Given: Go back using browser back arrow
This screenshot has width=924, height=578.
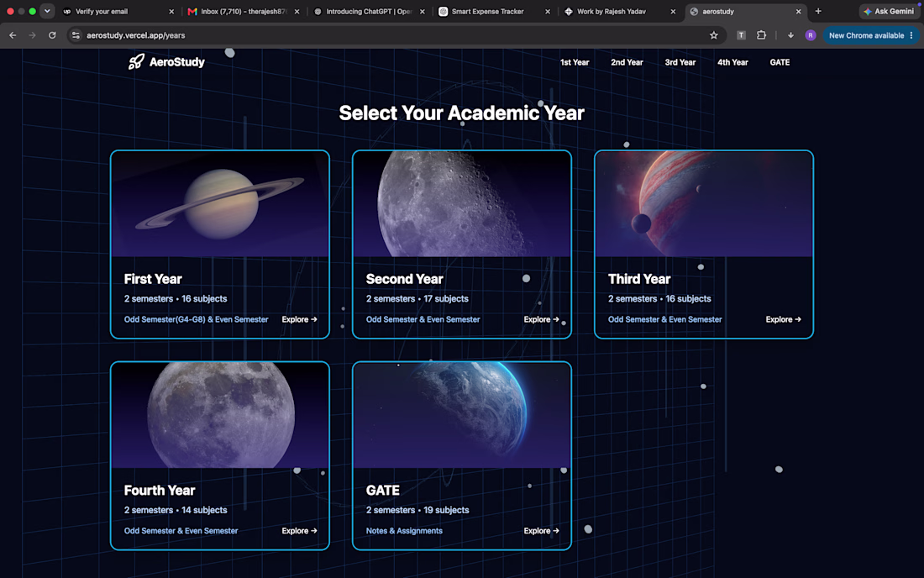Looking at the screenshot, I should coord(13,35).
